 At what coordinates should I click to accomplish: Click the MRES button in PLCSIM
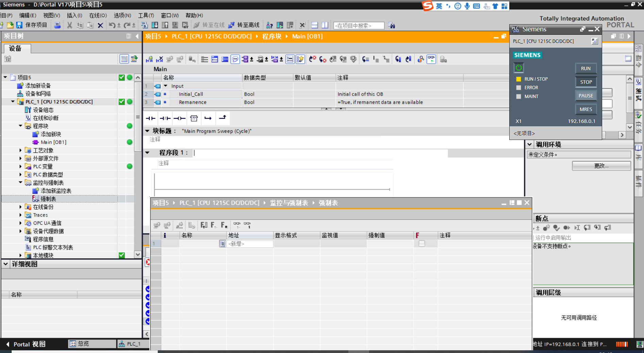(x=586, y=109)
